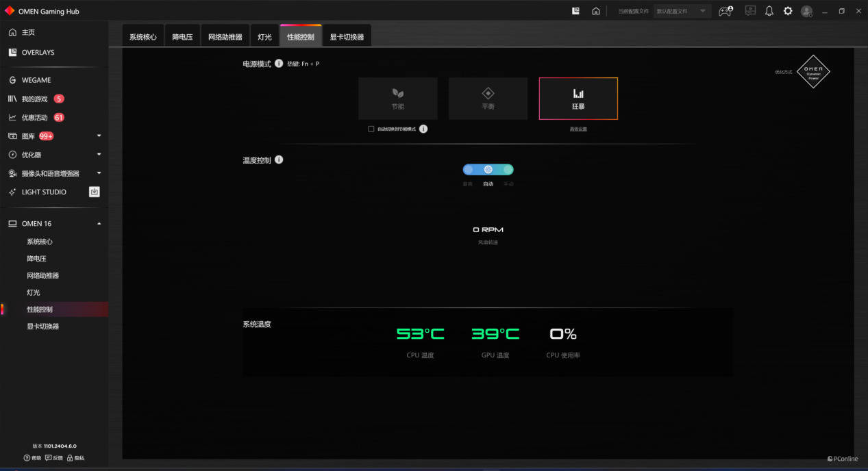The width and height of the screenshot is (868, 471).
Task: Expand the 优化器 sidebar section
Action: coord(99,155)
